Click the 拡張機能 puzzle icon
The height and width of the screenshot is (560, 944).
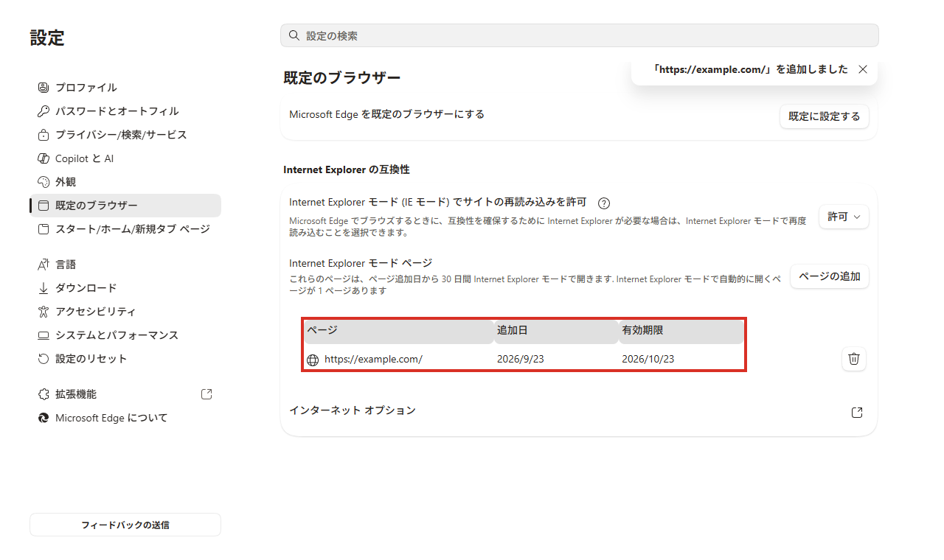pyautogui.click(x=43, y=394)
